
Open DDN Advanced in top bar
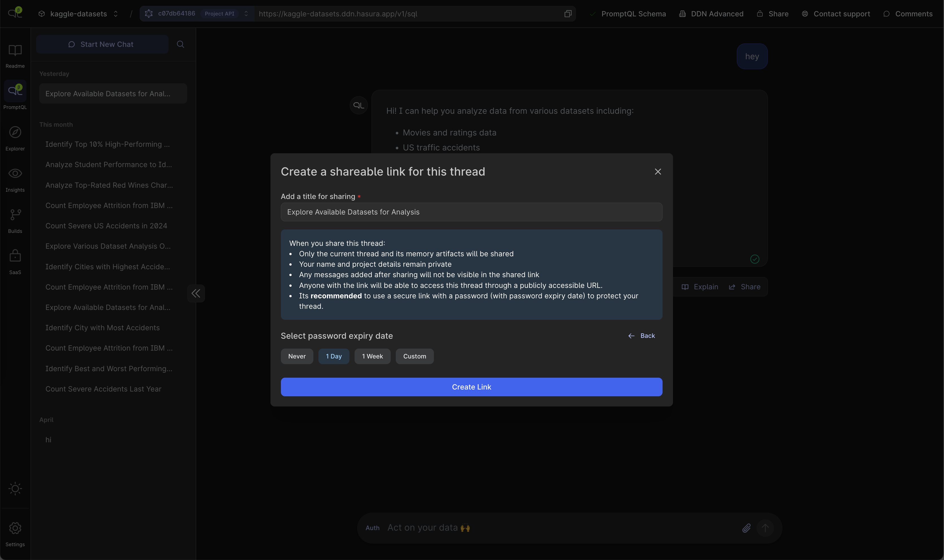[711, 14]
